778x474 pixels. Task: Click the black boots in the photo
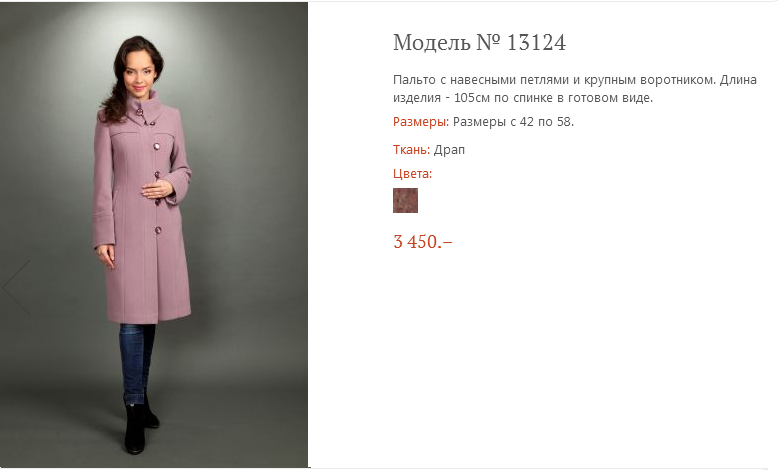pos(137,425)
